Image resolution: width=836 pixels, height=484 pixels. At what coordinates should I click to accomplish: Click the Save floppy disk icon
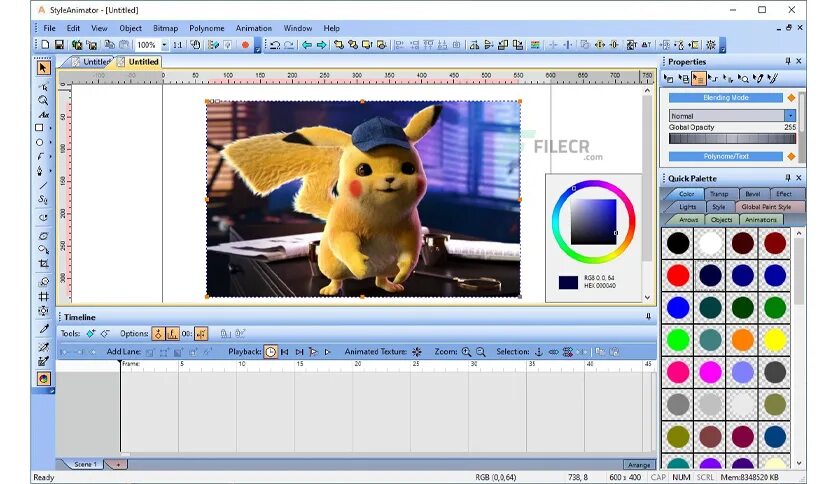coord(59,45)
